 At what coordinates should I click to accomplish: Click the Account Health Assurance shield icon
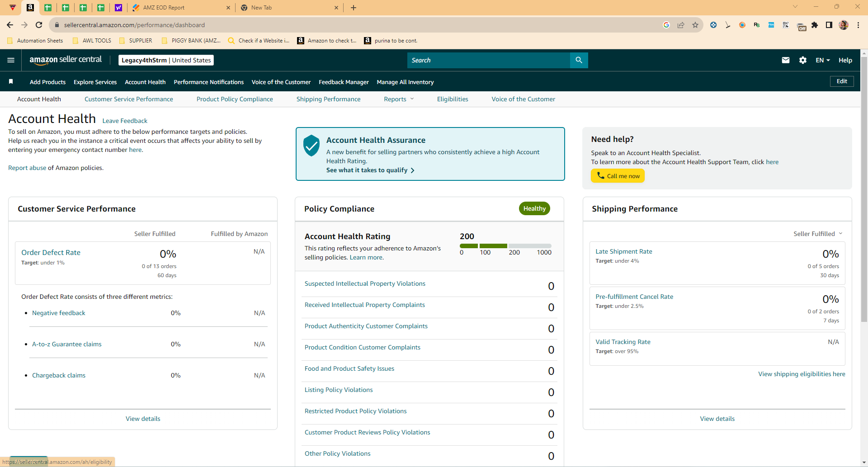coord(311,145)
